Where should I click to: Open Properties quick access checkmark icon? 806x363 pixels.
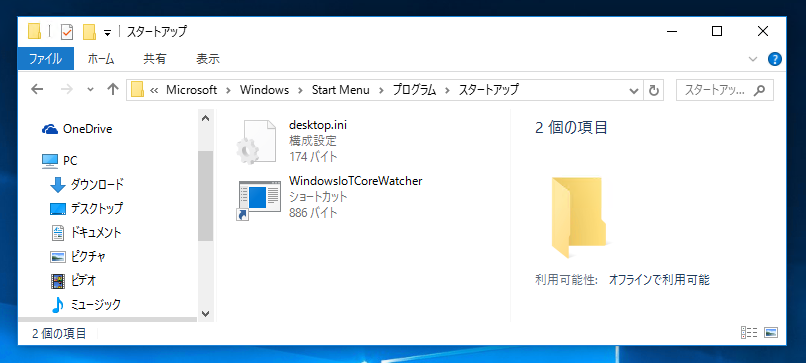coord(67,32)
